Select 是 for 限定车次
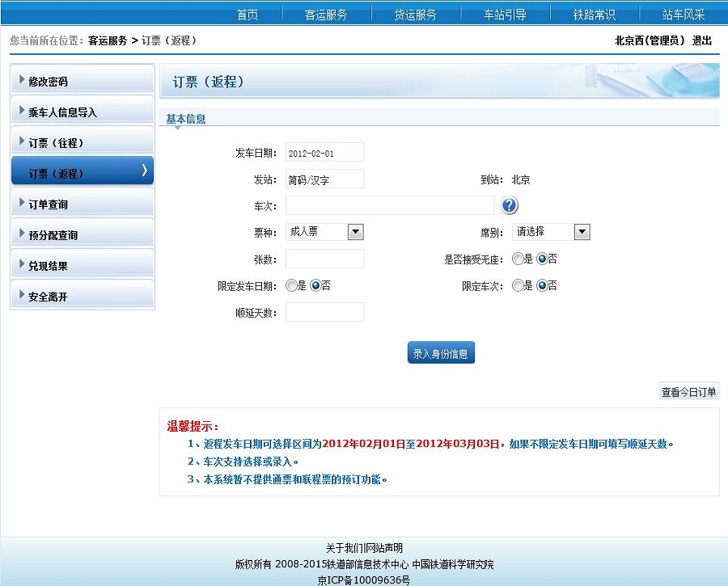Image resolution: width=728 pixels, height=586 pixels. click(x=518, y=286)
